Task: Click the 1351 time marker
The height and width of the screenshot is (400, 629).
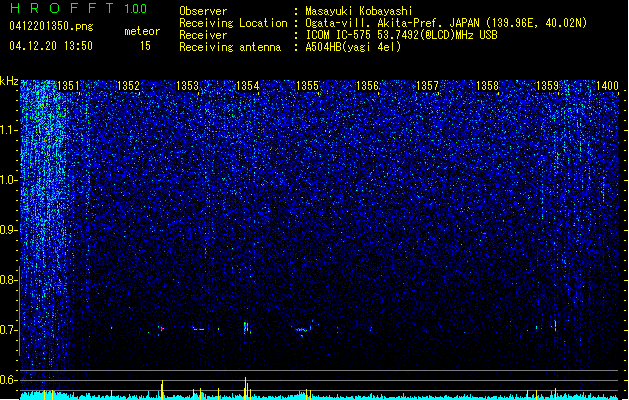Action: point(68,85)
